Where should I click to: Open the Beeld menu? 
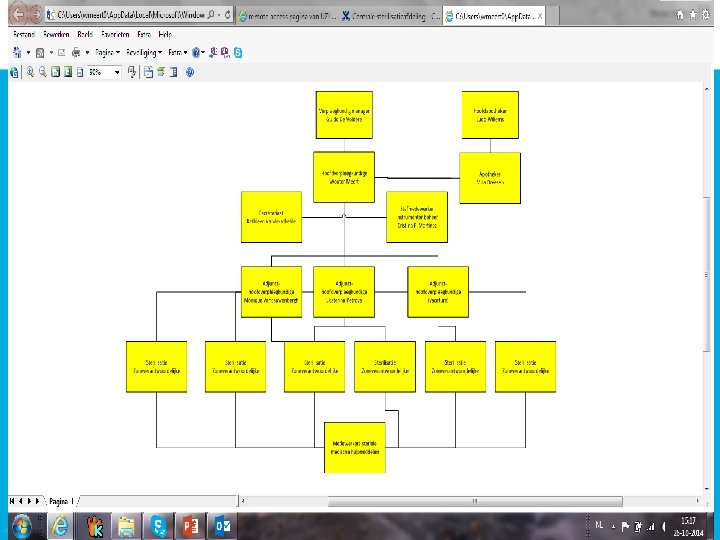[x=85, y=34]
